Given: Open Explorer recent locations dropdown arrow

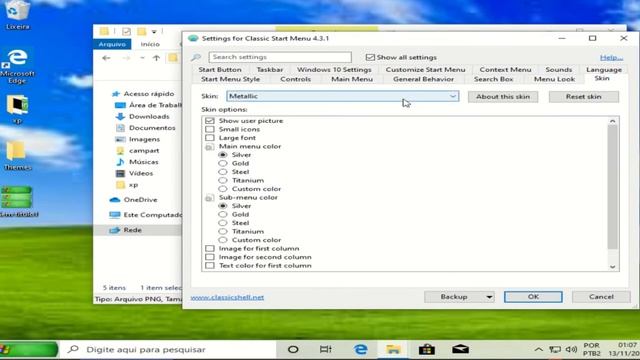Looking at the screenshot, I should (142, 58).
